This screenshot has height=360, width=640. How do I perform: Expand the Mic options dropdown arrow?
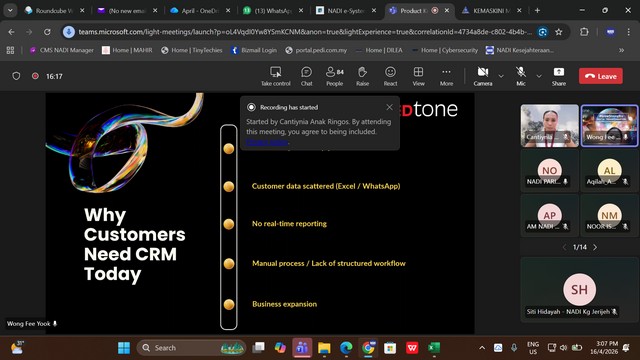(x=539, y=76)
